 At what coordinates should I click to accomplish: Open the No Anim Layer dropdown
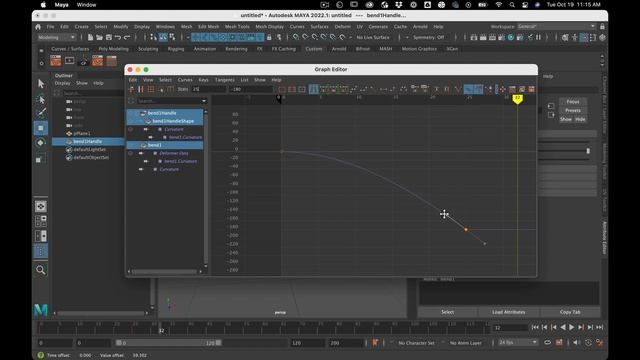pyautogui.click(x=466, y=343)
